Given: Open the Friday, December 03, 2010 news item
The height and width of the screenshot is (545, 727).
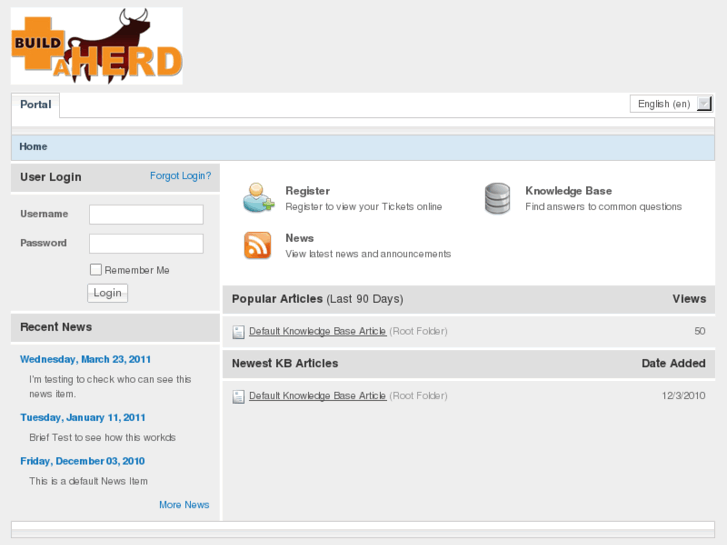Looking at the screenshot, I should tap(83, 461).
